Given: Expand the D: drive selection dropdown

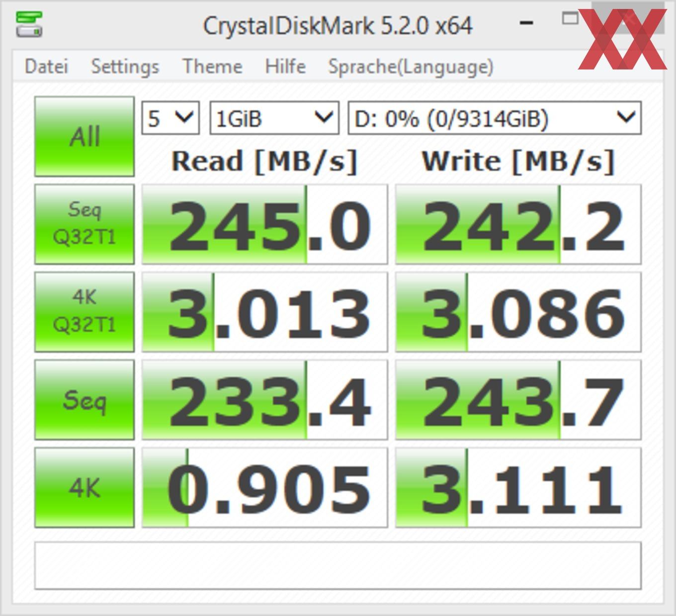Looking at the screenshot, I should [495, 118].
